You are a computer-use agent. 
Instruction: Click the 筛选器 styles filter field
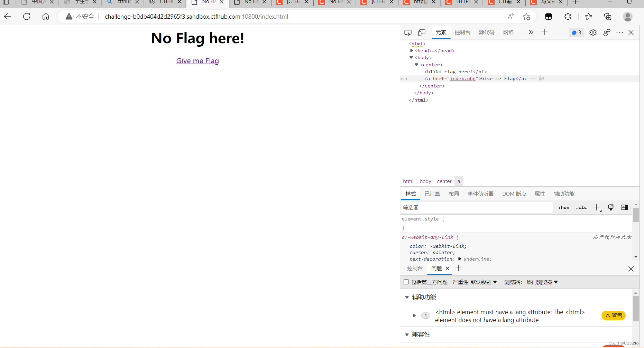[x=477, y=207]
